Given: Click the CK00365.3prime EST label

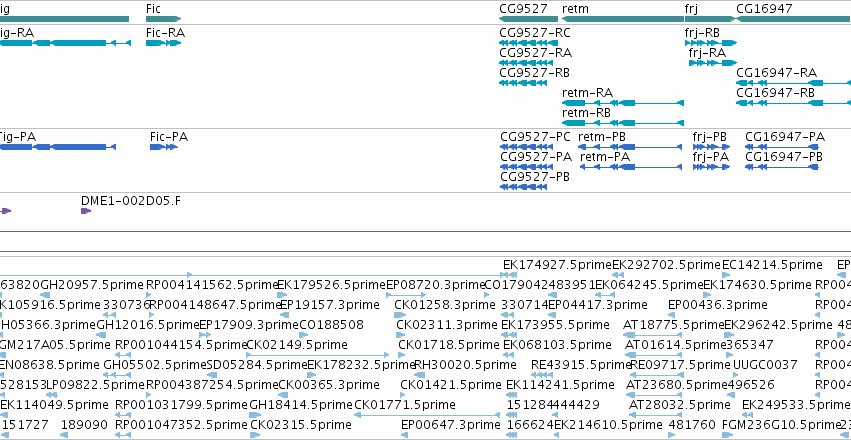Looking at the screenshot, I should 329,385.
